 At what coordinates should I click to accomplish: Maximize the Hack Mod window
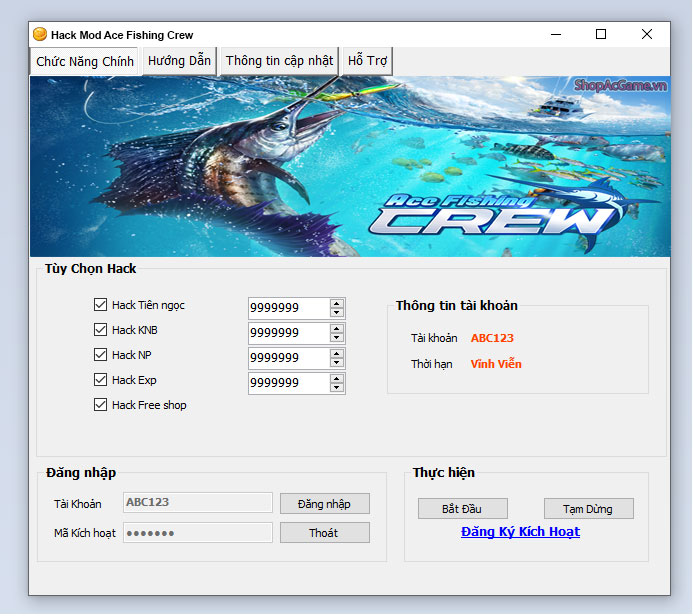tap(601, 34)
